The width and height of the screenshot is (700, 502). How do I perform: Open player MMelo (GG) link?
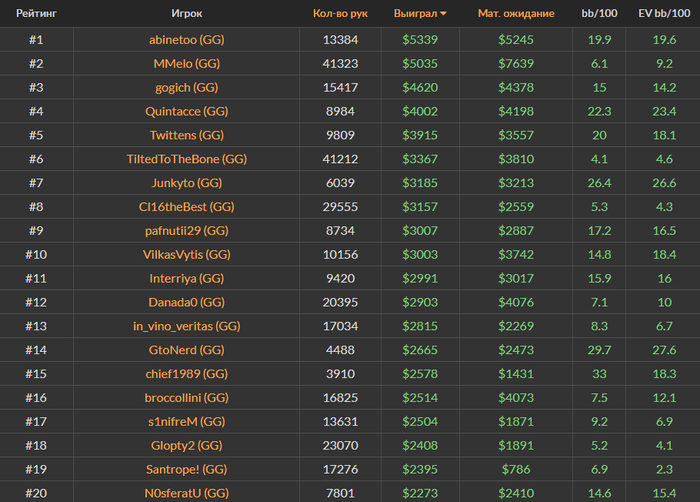click(186, 64)
